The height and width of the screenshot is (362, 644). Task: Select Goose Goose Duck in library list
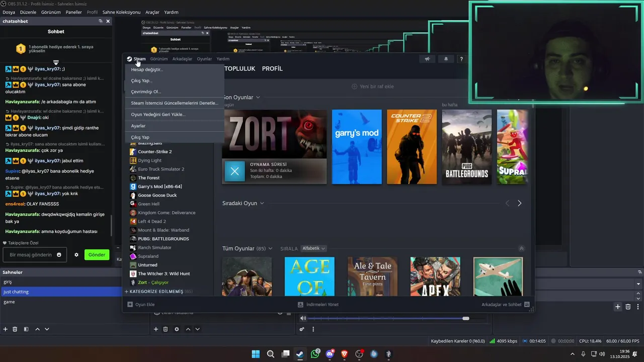pyautogui.click(x=157, y=195)
